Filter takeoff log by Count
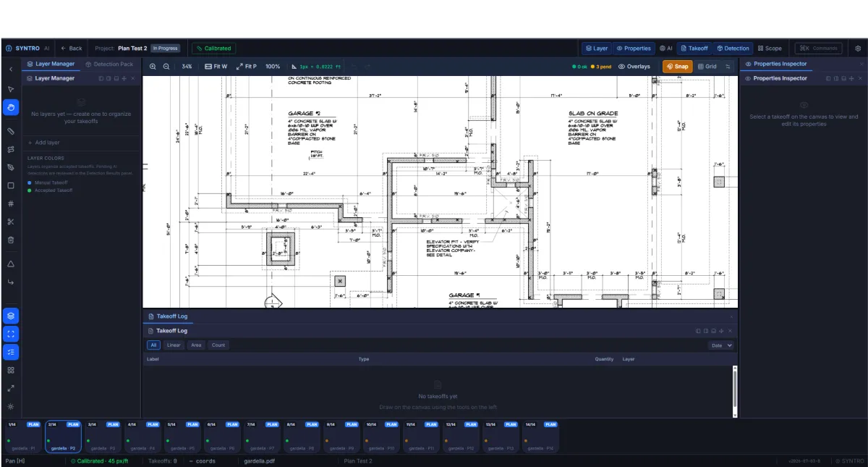This screenshot has height=467, width=868. [218, 345]
